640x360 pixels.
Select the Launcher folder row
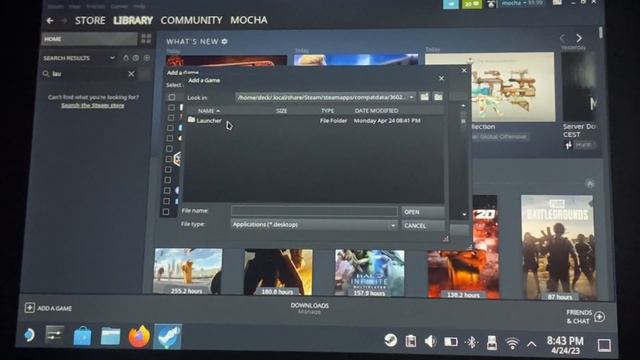click(315, 120)
